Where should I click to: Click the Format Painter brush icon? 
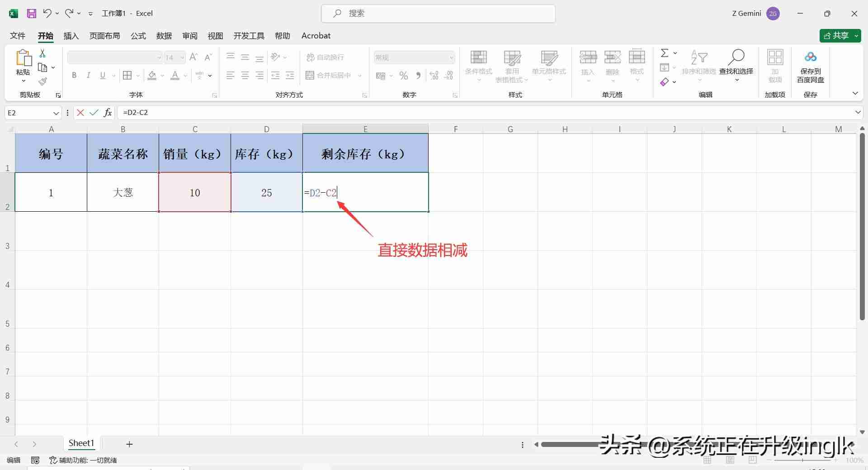[42, 81]
